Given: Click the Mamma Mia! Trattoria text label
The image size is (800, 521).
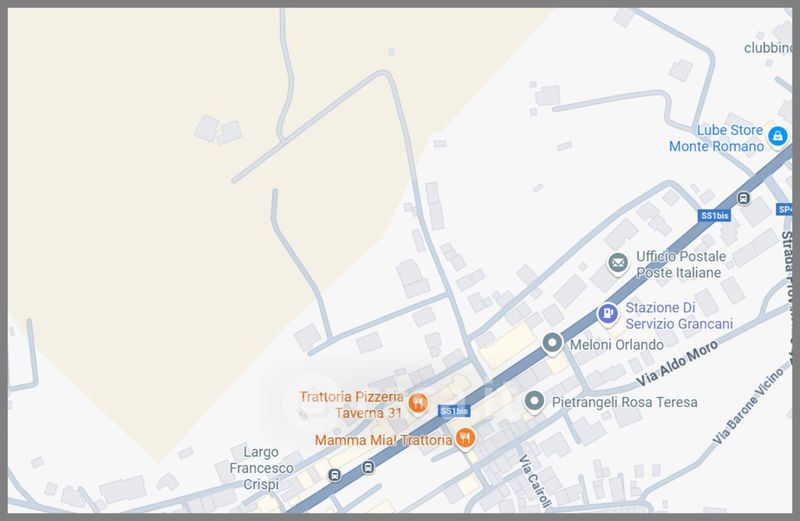Looking at the screenshot, I should click(x=383, y=440).
